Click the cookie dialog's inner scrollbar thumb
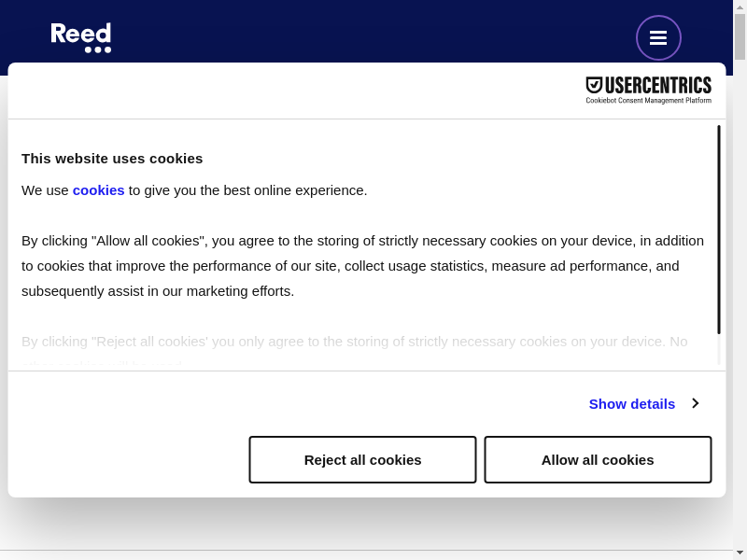 [x=718, y=229]
